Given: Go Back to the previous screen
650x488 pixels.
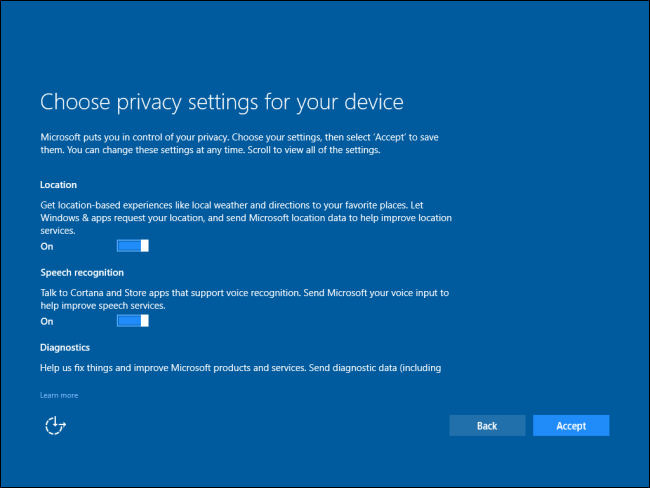Looking at the screenshot, I should (487, 425).
